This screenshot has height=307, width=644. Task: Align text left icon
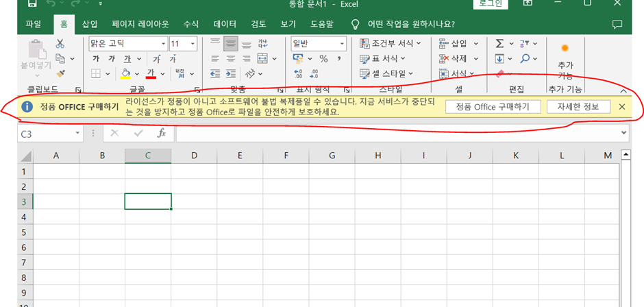point(215,59)
